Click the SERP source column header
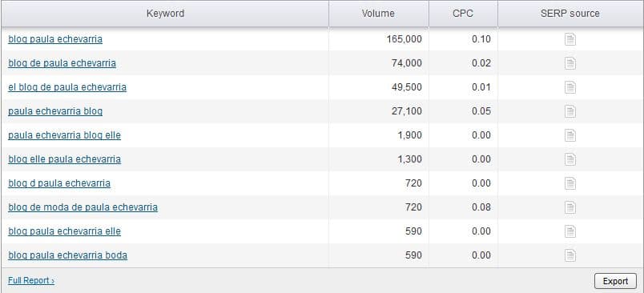Image resolution: width=644 pixels, height=293 pixels. [x=570, y=14]
